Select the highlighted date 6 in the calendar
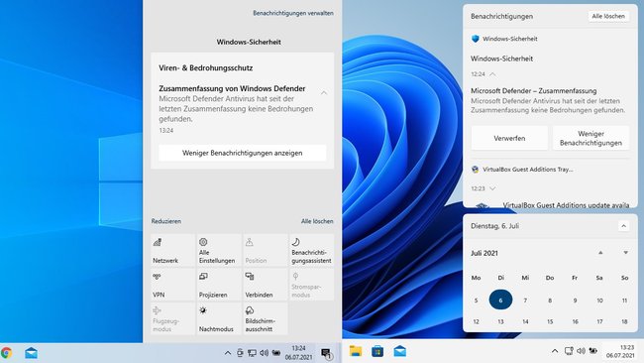644x363 pixels. tap(500, 300)
